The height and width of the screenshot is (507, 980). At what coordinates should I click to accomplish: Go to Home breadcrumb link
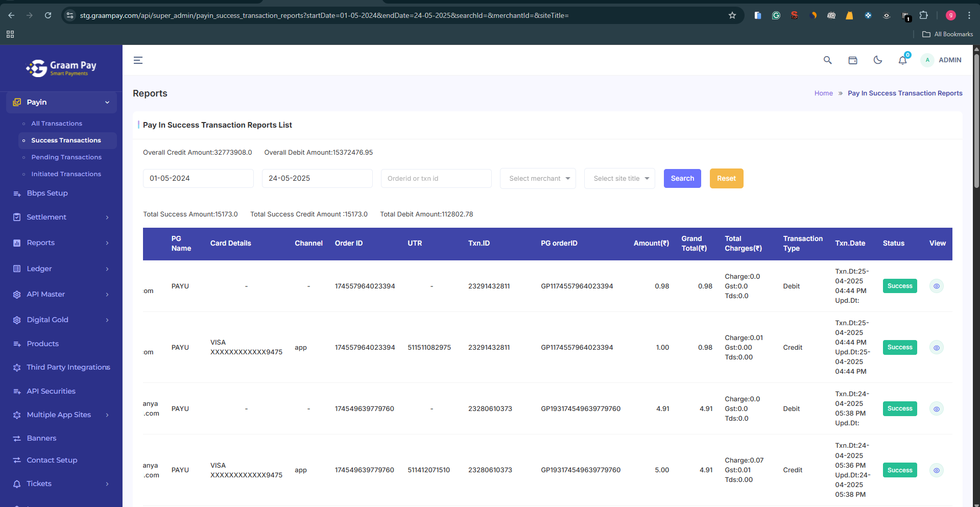[x=823, y=93]
